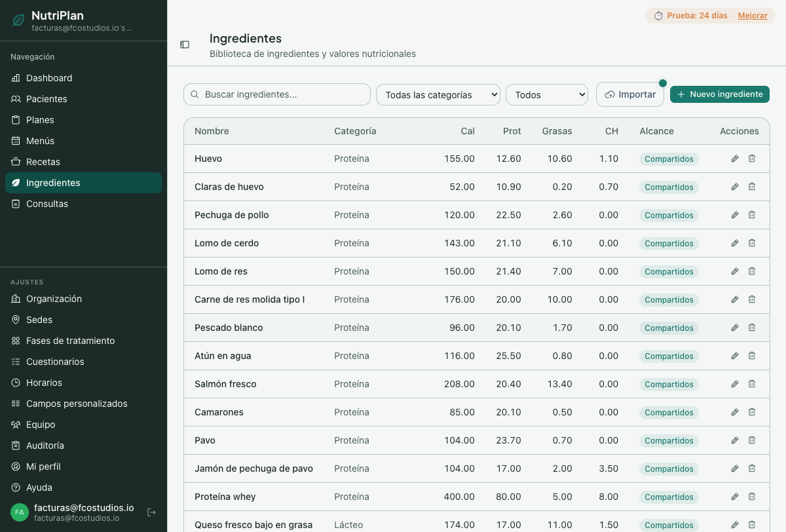Edit the Proteína whey ingredient

[x=735, y=497]
